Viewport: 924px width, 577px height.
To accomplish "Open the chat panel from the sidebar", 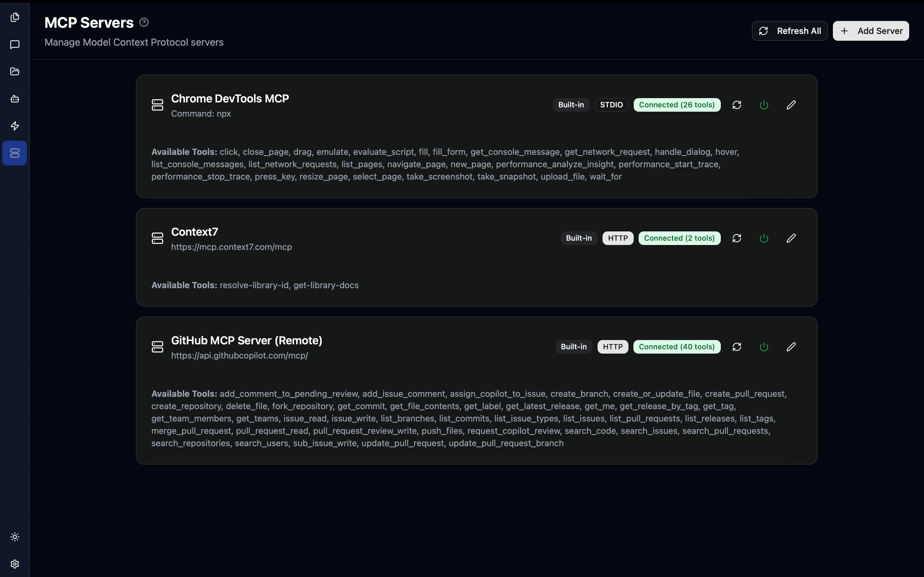I will point(15,45).
